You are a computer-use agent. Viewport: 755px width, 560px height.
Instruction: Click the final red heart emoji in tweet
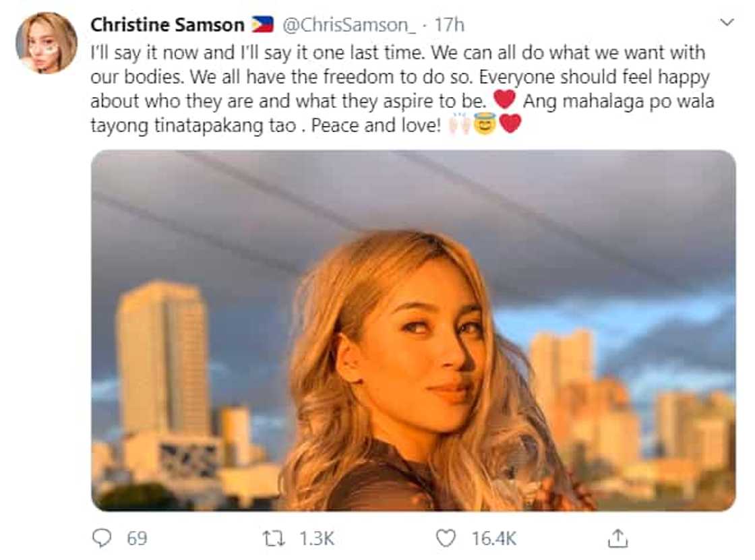(510, 124)
